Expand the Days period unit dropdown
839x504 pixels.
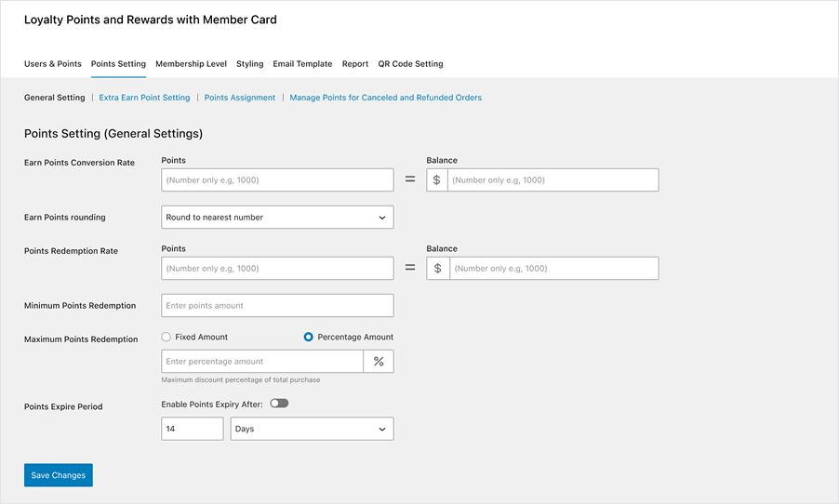(312, 429)
